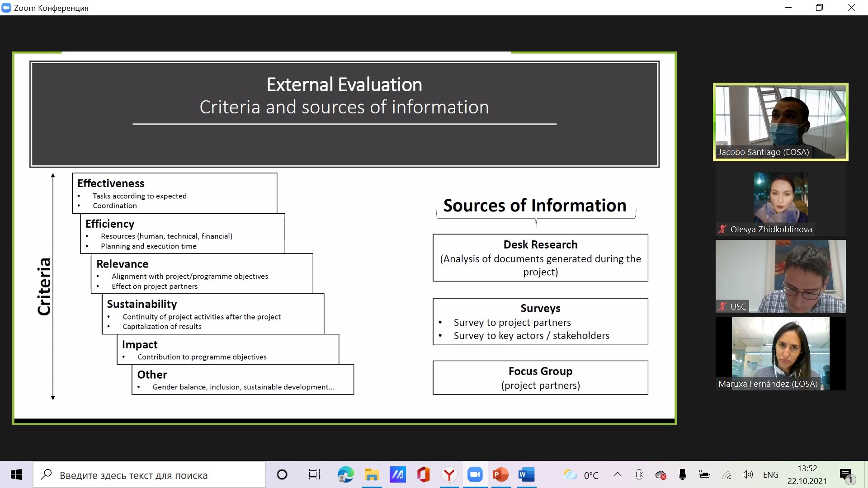
Task: Open the Office app icon
Action: (x=423, y=475)
